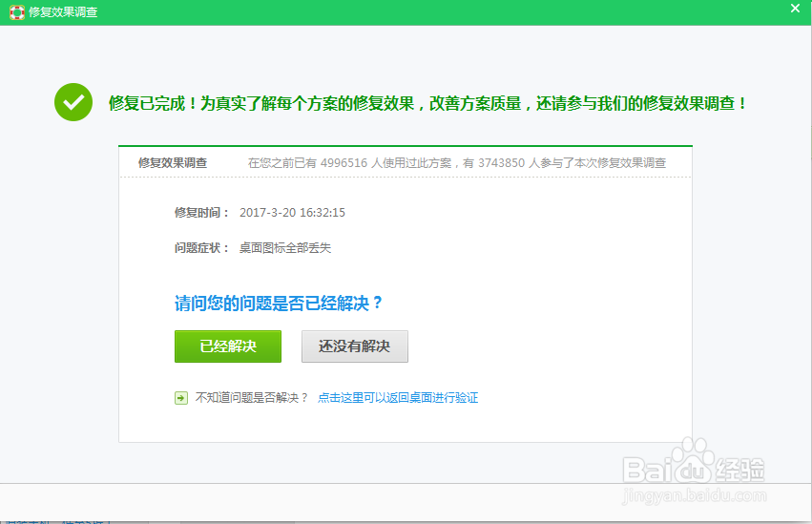The image size is (812, 524).
Task: Click the question 请问您的问题是否已经解决？
Action: coord(279,303)
